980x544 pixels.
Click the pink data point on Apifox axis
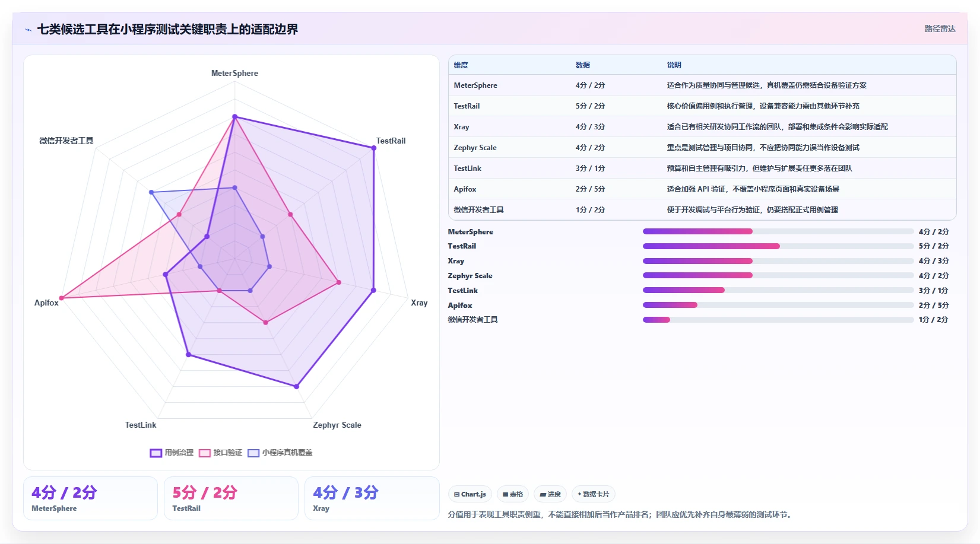[61, 298]
